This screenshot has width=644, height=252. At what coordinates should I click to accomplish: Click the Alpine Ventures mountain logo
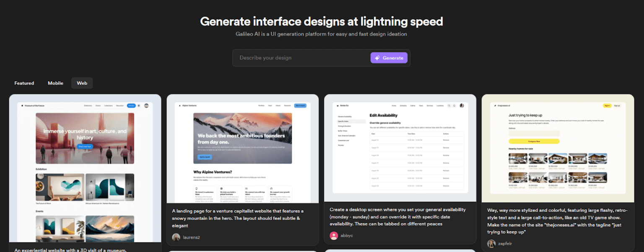click(179, 105)
